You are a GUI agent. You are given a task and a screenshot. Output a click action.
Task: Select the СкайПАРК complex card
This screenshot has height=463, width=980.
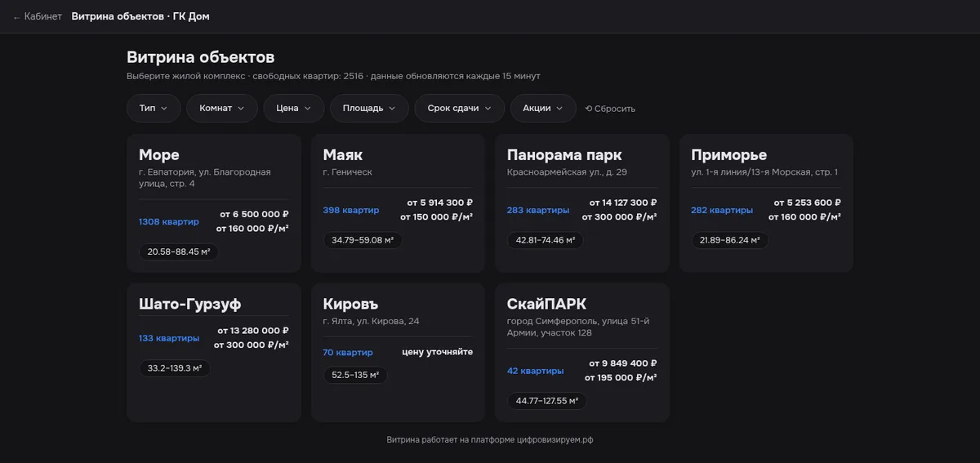click(582, 352)
